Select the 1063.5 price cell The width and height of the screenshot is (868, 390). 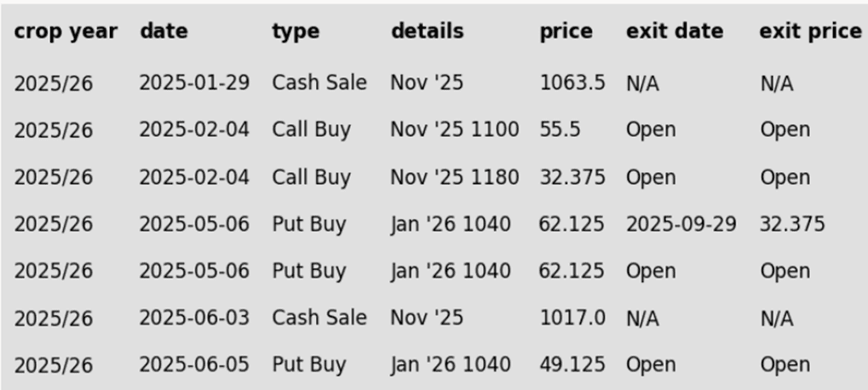[x=572, y=83]
